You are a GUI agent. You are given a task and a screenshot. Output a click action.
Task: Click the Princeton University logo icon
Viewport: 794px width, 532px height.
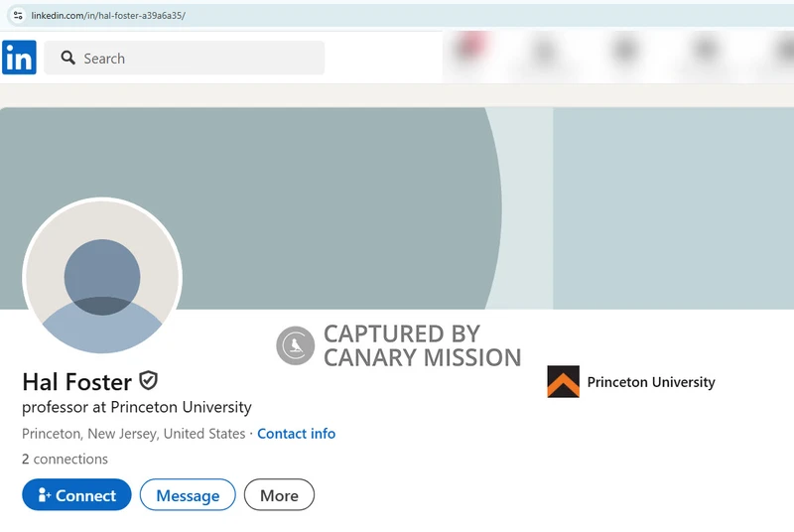(563, 382)
